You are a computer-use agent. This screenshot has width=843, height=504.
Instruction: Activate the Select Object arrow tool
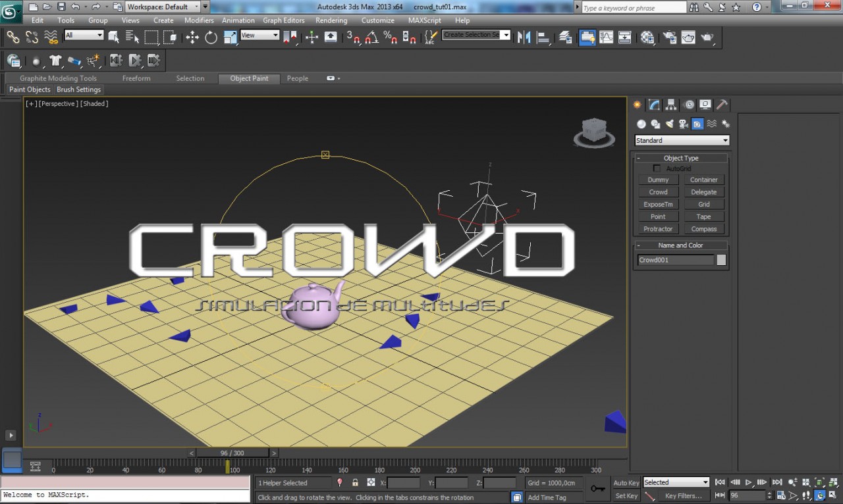(113, 38)
